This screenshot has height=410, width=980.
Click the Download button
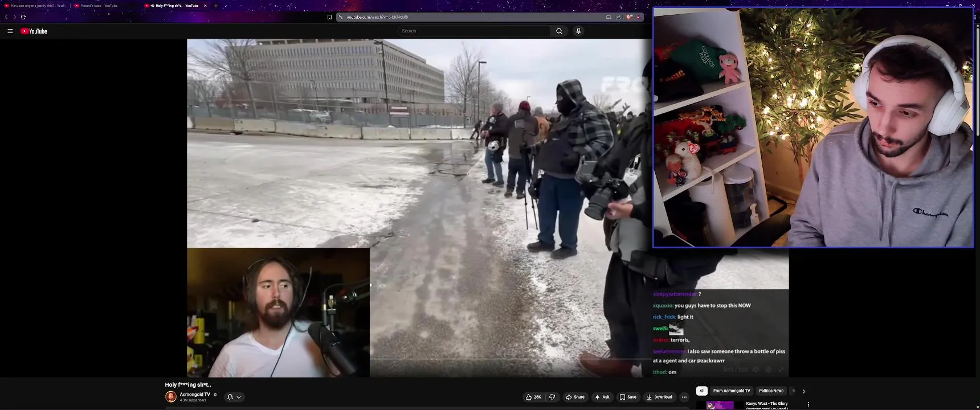tap(659, 397)
